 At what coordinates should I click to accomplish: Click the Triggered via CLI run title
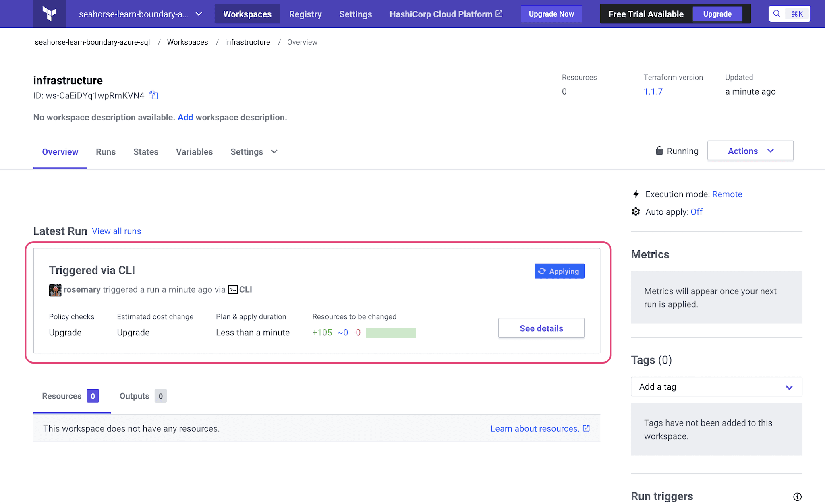[x=92, y=270]
